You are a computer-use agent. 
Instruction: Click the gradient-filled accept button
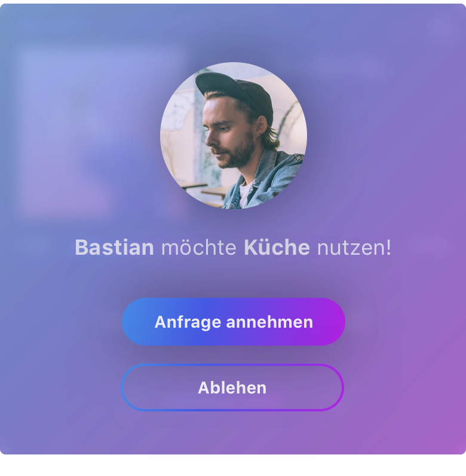[234, 322]
